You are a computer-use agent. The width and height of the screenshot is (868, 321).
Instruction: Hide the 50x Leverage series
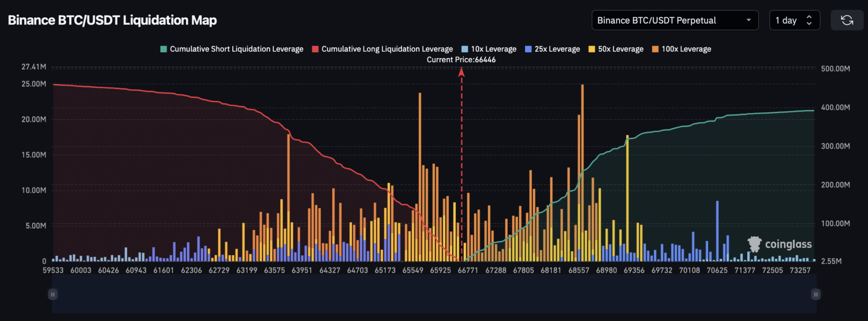point(616,49)
